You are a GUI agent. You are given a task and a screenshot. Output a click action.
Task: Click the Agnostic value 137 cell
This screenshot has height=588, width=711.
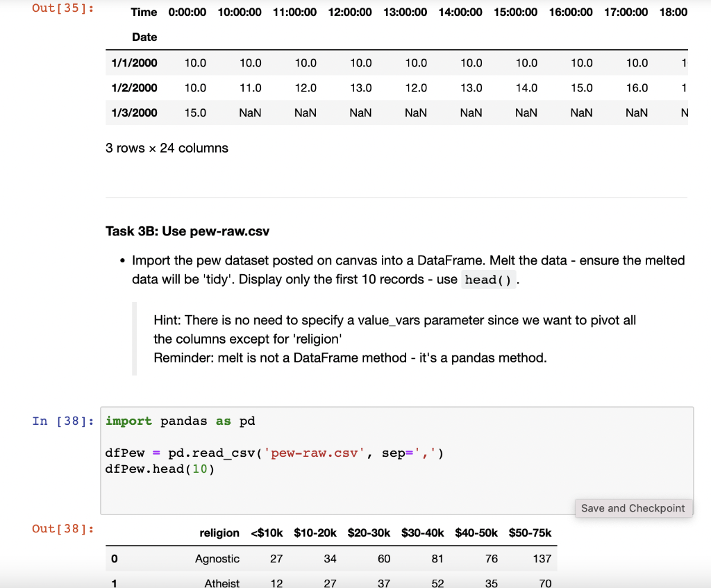[542, 558]
